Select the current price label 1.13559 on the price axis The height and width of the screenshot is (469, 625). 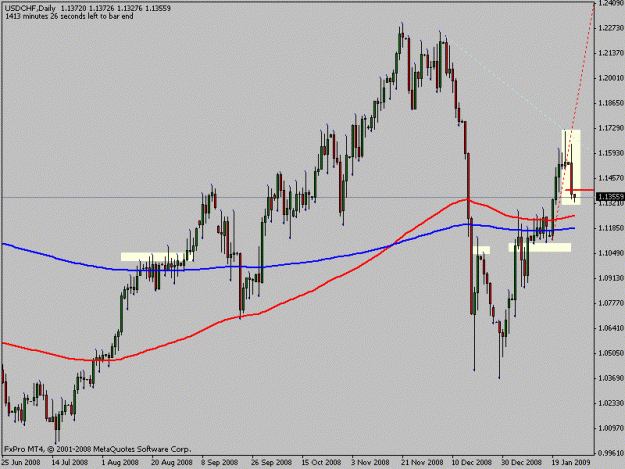point(610,197)
